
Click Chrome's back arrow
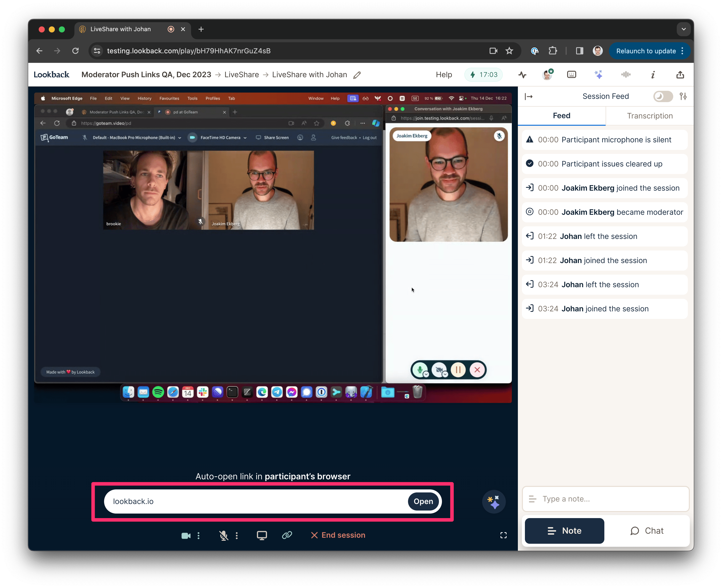39,51
